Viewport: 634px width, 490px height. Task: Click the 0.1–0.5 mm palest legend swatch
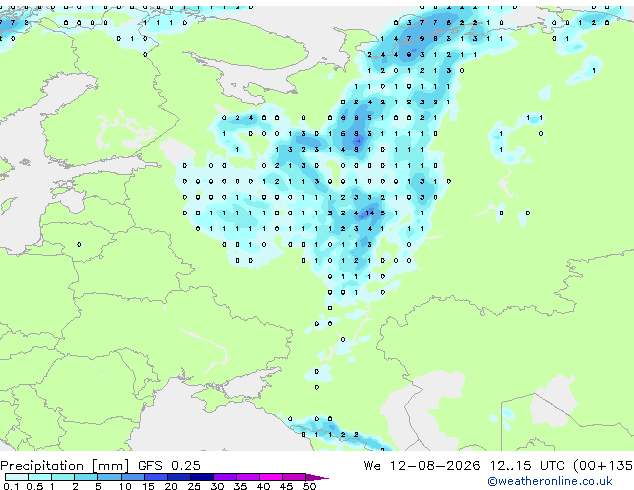(x=17, y=477)
